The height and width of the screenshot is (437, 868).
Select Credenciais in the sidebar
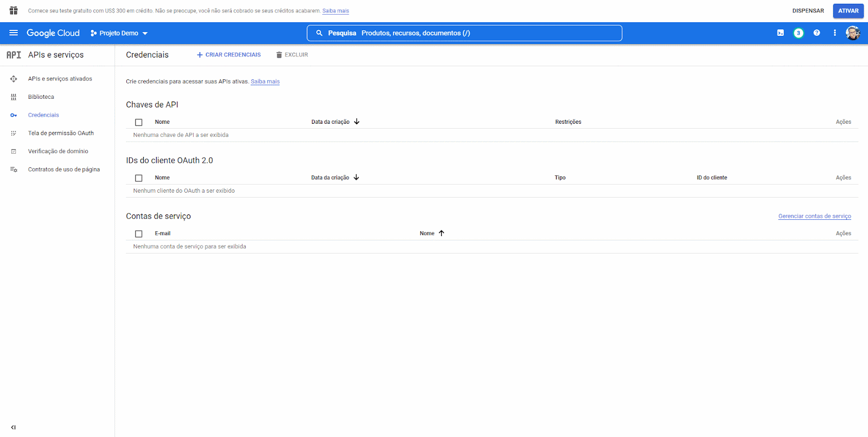[x=43, y=115]
